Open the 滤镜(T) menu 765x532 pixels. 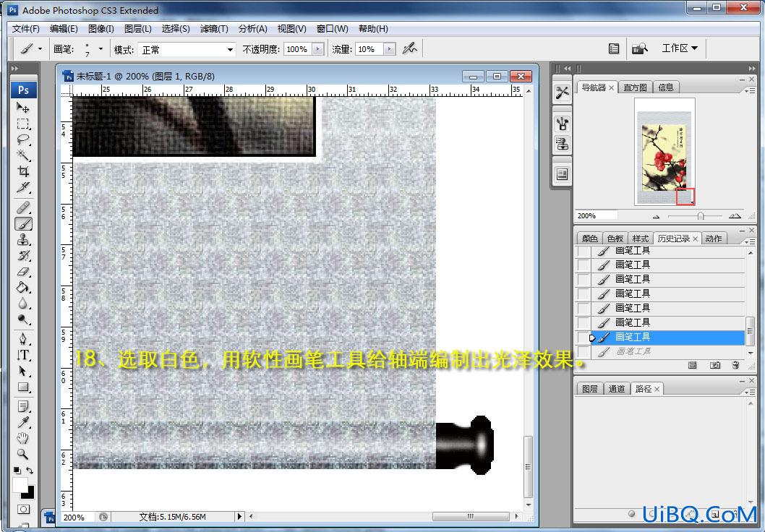coord(214,29)
